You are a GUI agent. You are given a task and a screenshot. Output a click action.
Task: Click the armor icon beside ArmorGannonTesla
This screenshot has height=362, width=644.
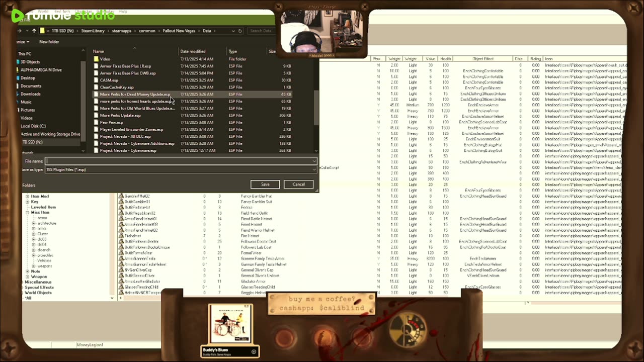coord(121,258)
